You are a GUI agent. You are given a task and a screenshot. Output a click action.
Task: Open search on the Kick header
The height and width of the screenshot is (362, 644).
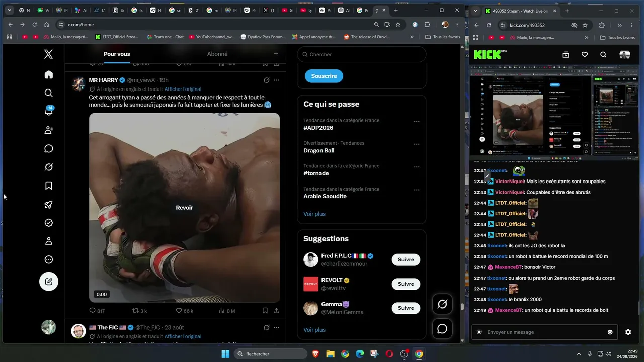(603, 55)
